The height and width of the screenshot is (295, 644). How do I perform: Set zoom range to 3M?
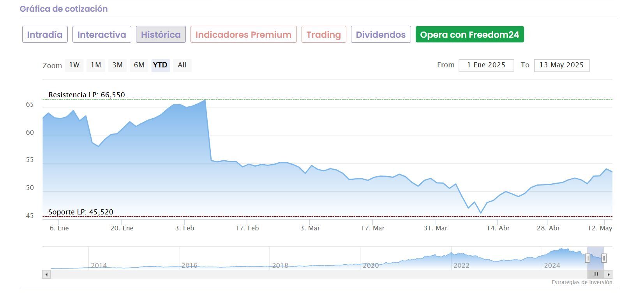[117, 65]
